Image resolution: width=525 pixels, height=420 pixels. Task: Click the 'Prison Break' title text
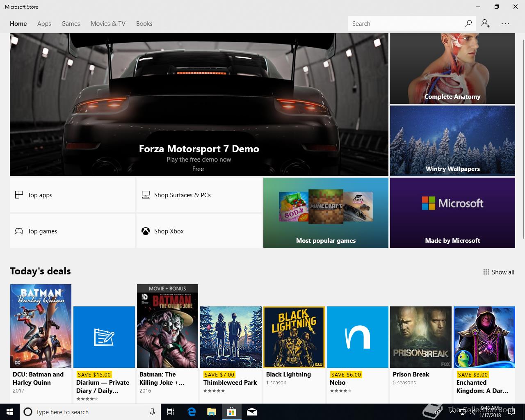point(411,374)
